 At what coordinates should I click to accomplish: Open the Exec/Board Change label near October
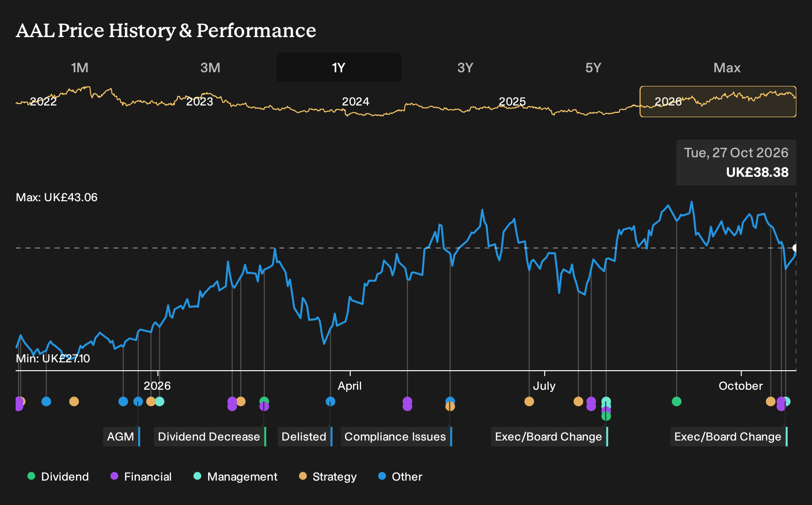729,437
